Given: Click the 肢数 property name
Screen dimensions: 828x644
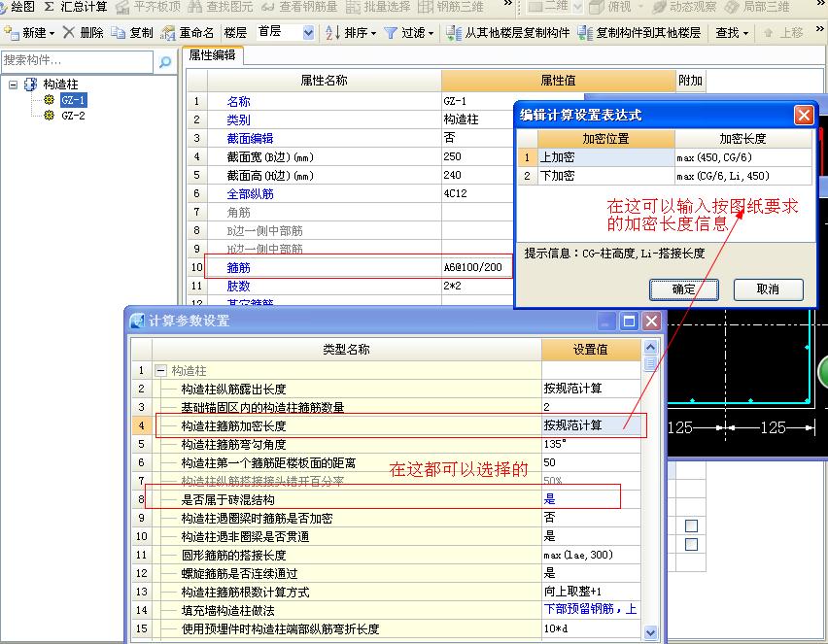Looking at the screenshot, I should point(238,287).
